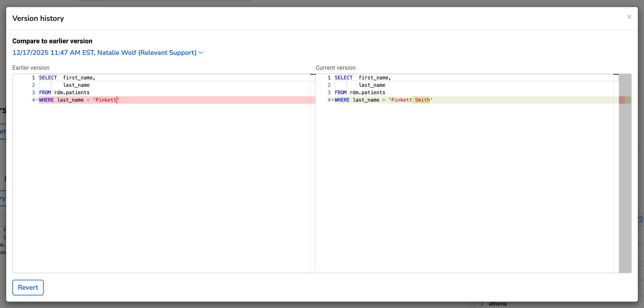Click the 'Version history' dialog title
The width and height of the screenshot is (644, 308).
[x=38, y=18]
